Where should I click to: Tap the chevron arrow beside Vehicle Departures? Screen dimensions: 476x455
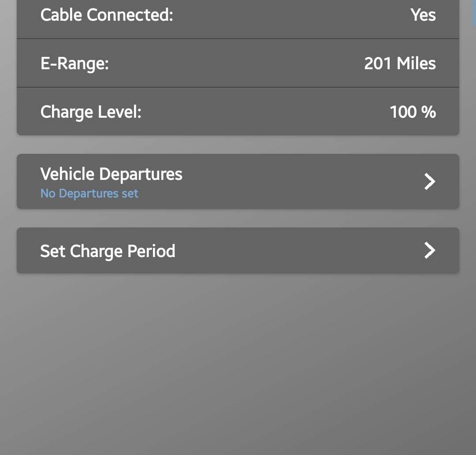point(430,182)
